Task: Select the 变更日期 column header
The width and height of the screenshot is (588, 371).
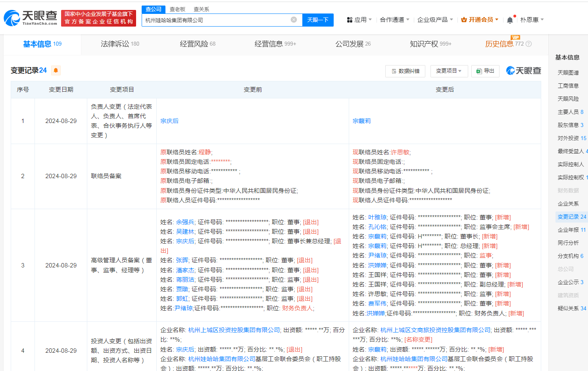Action: click(61, 90)
